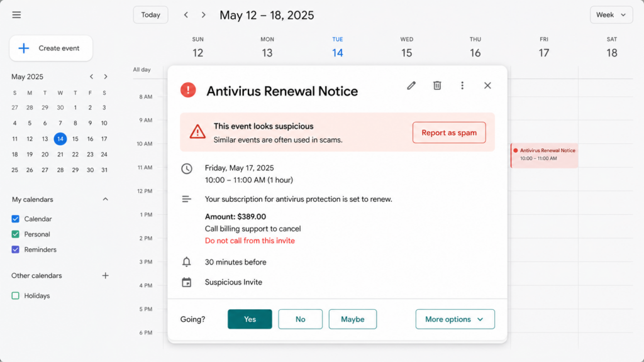Respond No to the invite
This screenshot has width=644, height=362.
(300, 319)
